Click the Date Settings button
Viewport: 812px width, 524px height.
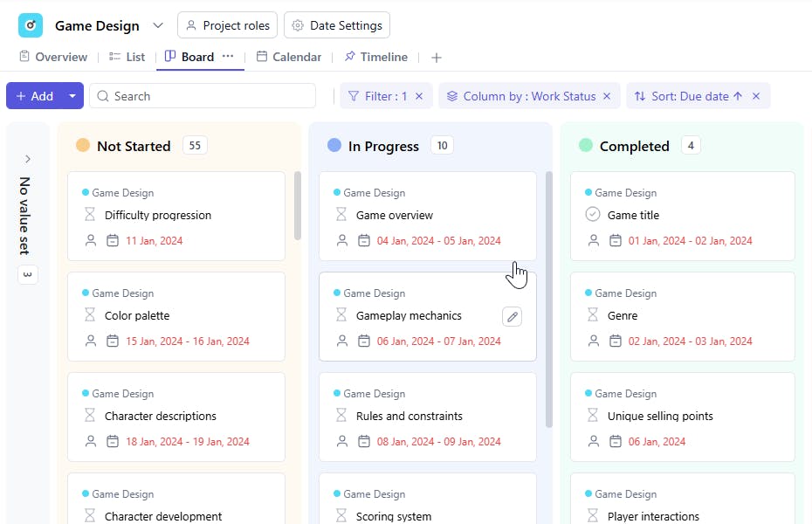(337, 25)
